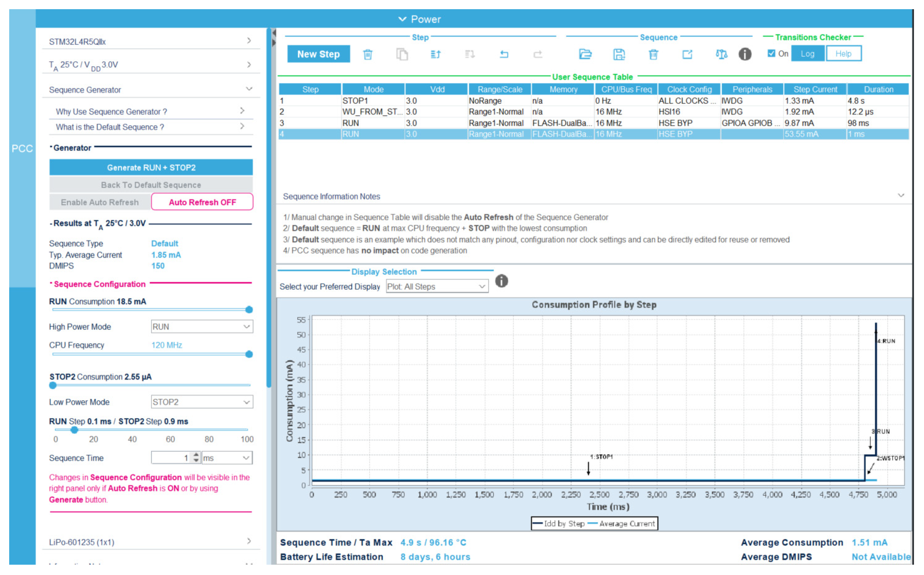Click the New Step button
Image resolution: width=924 pixels, height=575 pixels.
(x=318, y=54)
